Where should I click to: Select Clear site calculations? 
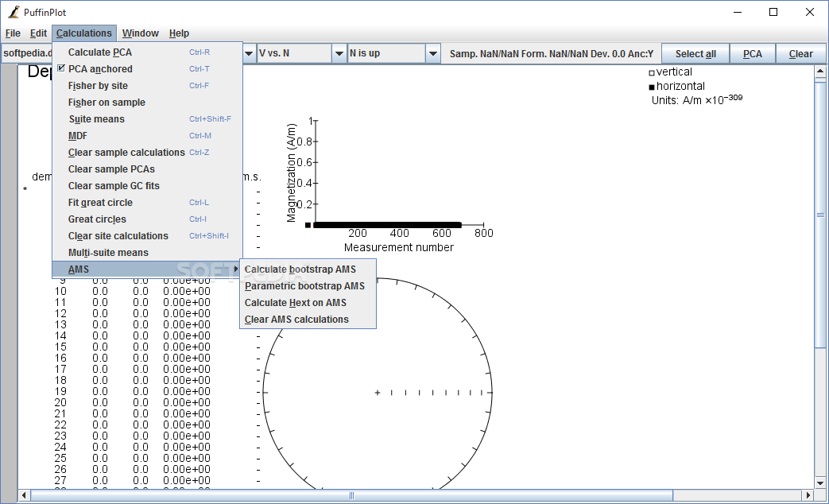click(148, 236)
